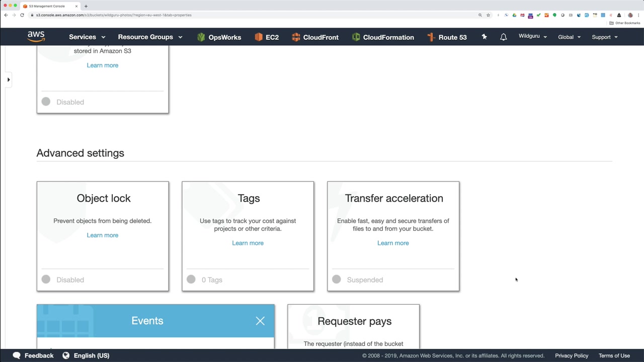Open the Object lock card
The height and width of the screenshot is (362, 644).
(103, 236)
